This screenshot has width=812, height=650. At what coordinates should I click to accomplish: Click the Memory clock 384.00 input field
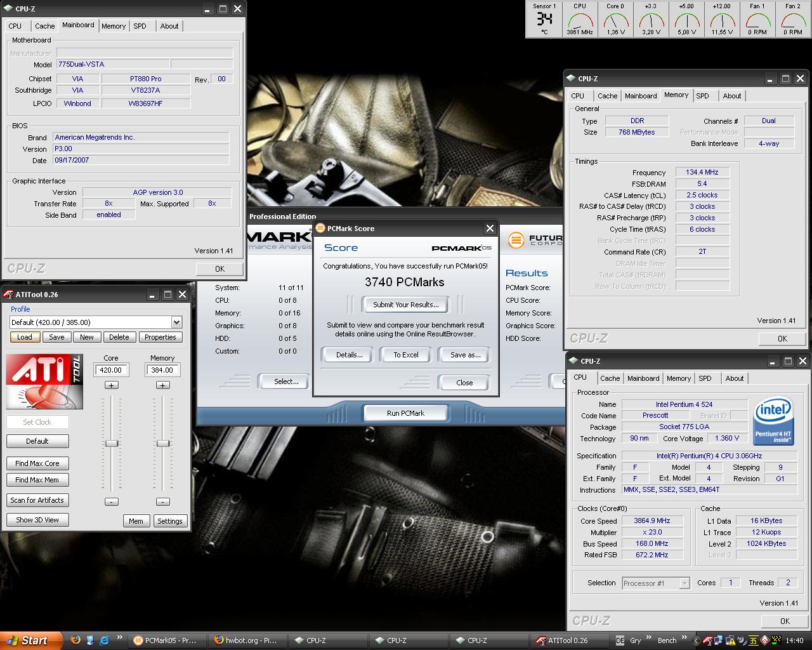click(162, 370)
